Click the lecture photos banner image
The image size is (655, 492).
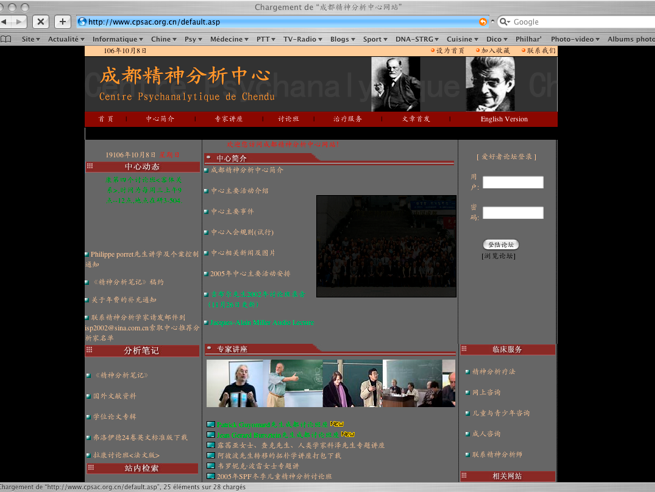coord(331,383)
